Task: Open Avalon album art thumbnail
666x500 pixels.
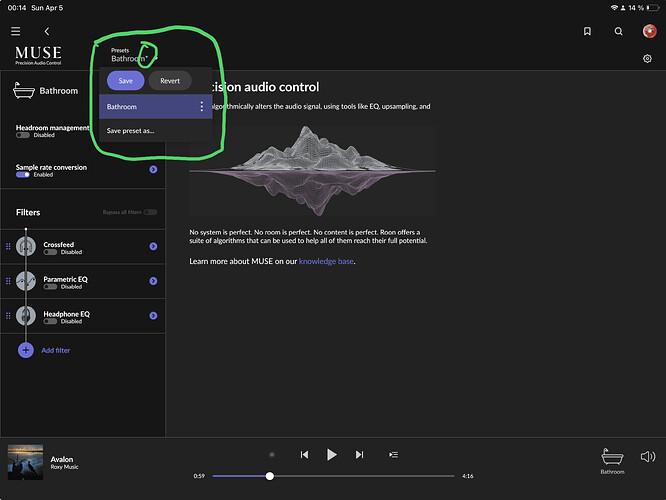Action: pos(25,462)
